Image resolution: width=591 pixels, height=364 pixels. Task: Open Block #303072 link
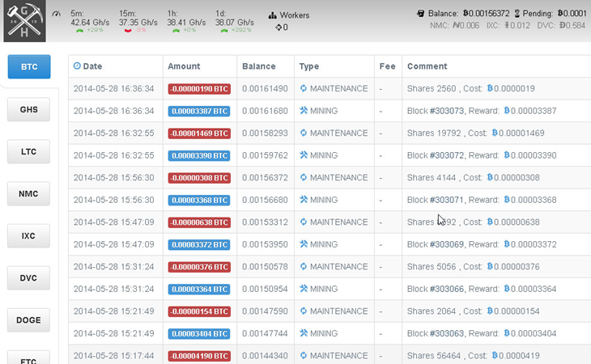(447, 155)
